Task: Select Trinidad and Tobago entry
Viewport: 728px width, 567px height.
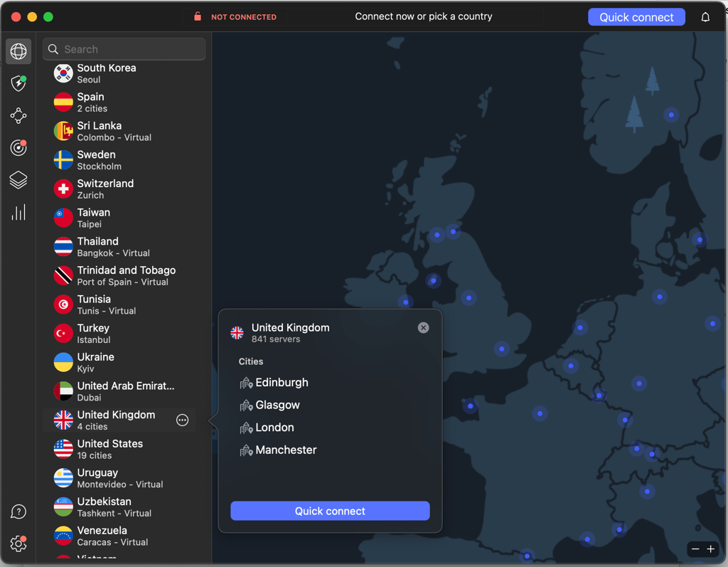Action: coord(119,275)
